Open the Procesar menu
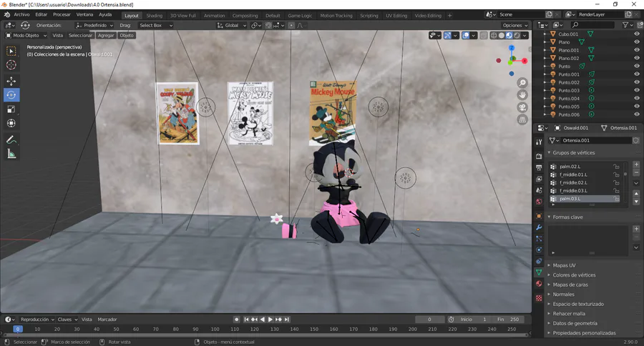The width and height of the screenshot is (644, 346). click(x=62, y=15)
